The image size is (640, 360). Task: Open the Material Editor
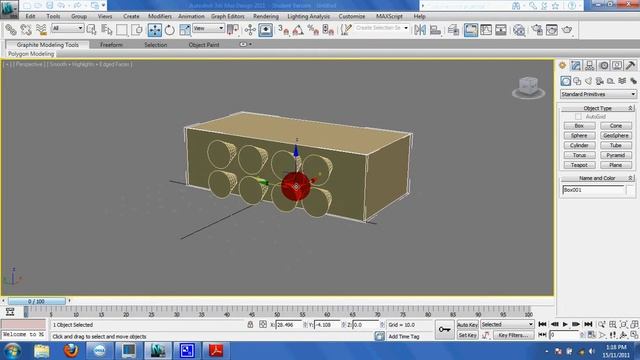[x=519, y=29]
